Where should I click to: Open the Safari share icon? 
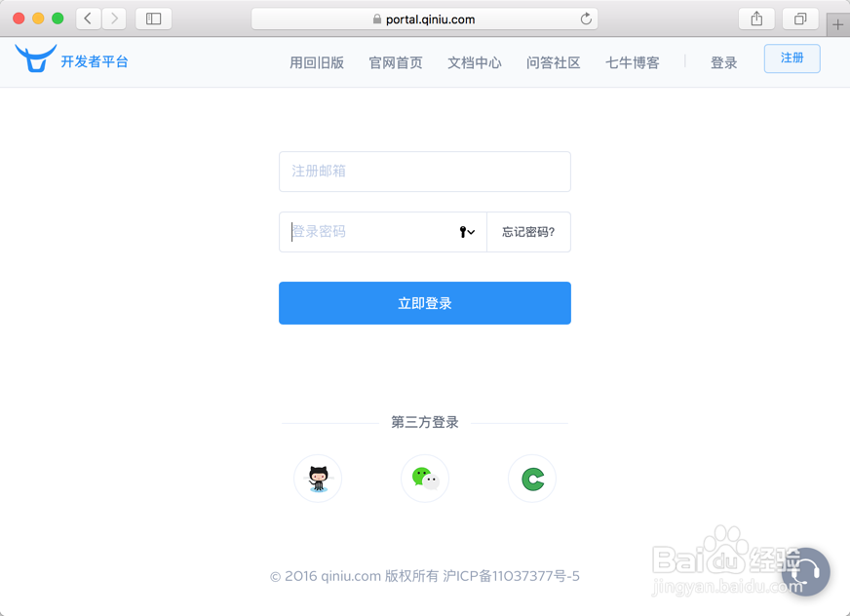point(756,18)
